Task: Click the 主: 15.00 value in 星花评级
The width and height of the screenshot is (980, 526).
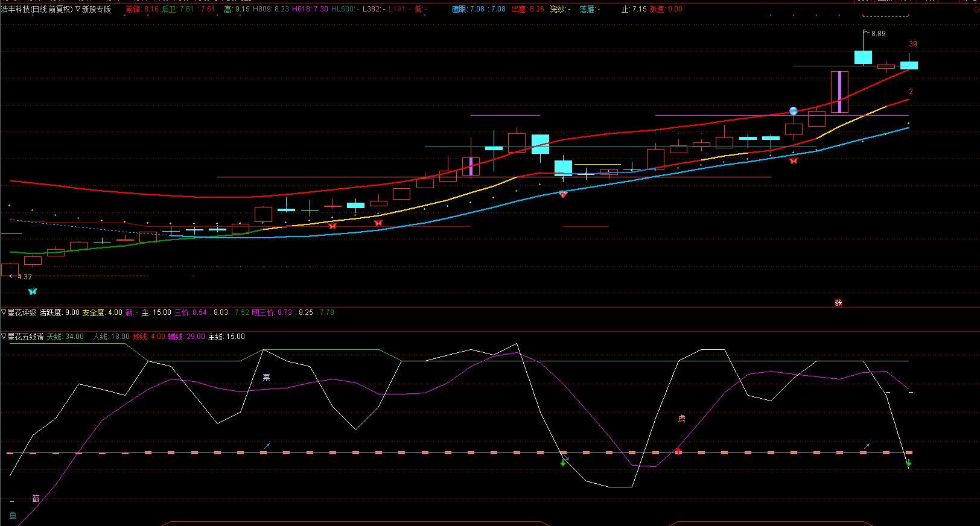Action: [x=156, y=312]
